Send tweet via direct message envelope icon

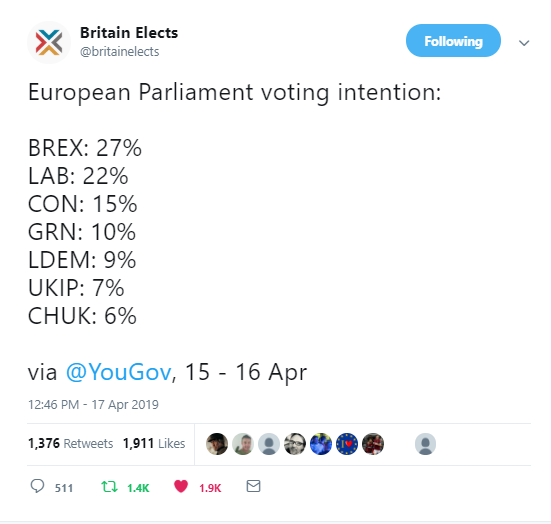[253, 486]
